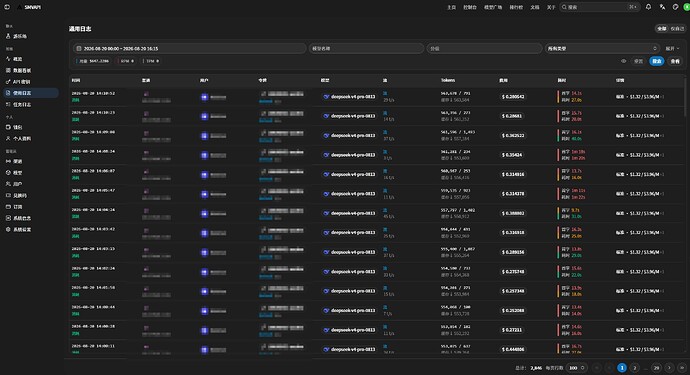Viewport: 690px width, 375px height.
Task: Switch log scope to 仅自己
Action: point(677,29)
